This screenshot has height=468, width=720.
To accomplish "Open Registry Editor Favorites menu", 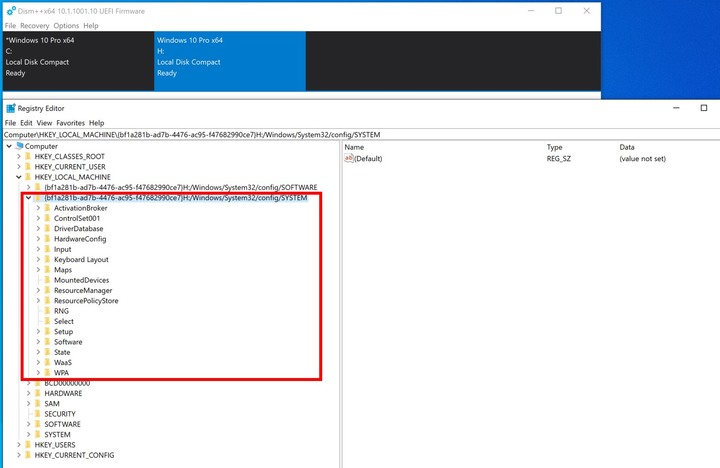I will [71, 123].
